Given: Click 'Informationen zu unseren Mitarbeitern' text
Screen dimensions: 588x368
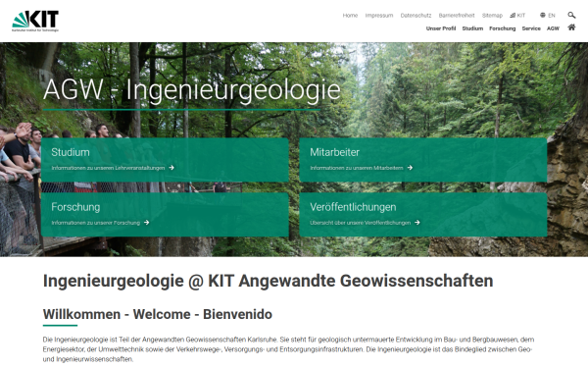Looking at the screenshot, I should click(x=357, y=168).
